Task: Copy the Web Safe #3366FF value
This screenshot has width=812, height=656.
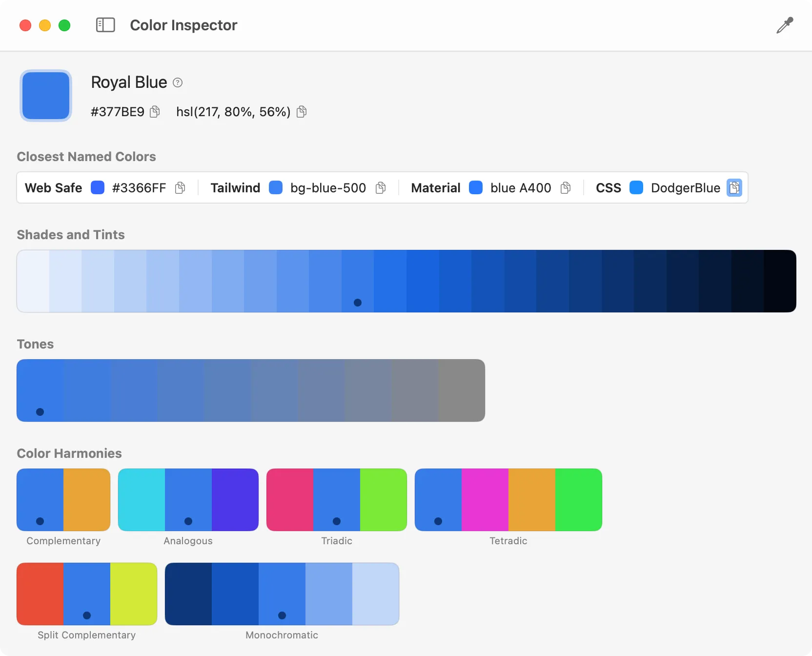Action: click(x=180, y=187)
